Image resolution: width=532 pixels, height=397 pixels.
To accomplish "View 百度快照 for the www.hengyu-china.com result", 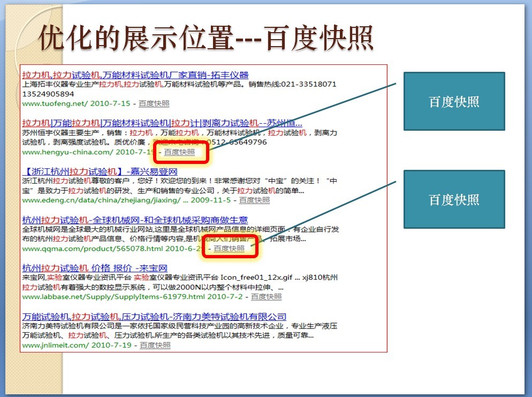I will (179, 152).
